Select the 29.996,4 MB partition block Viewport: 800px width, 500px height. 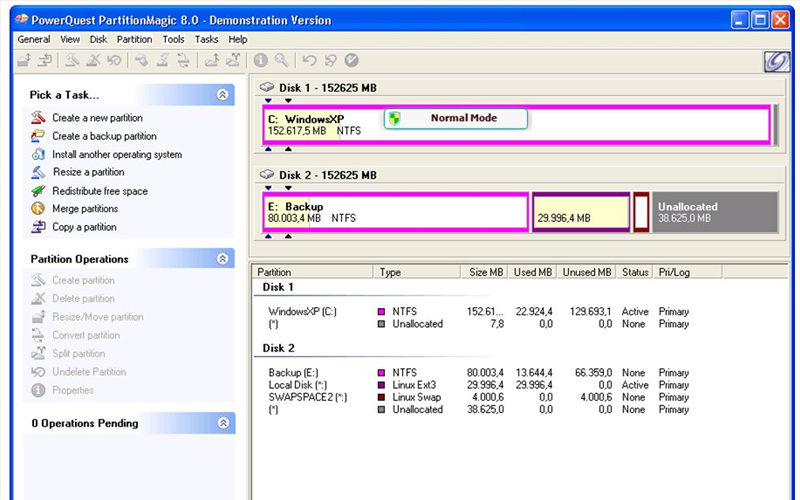tap(581, 212)
